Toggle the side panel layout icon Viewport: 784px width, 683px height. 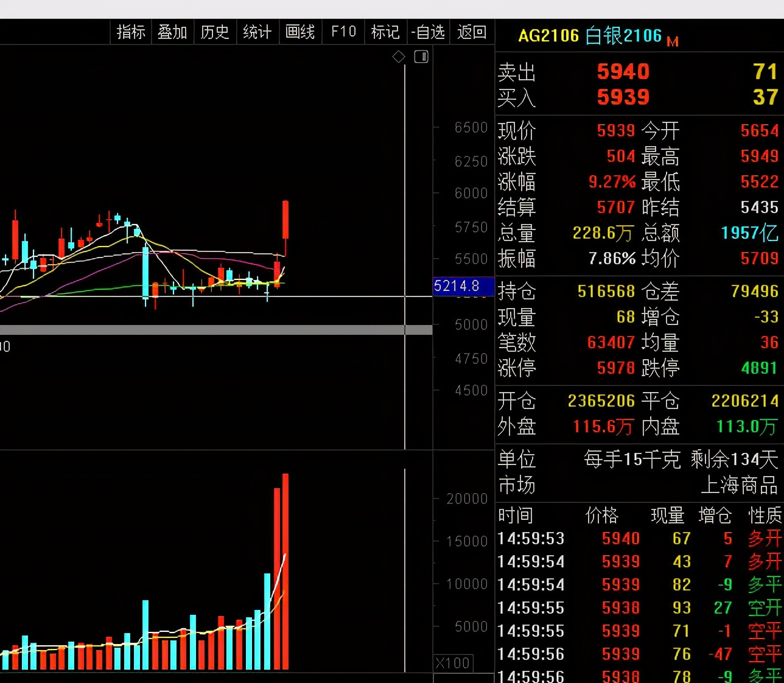[x=421, y=57]
